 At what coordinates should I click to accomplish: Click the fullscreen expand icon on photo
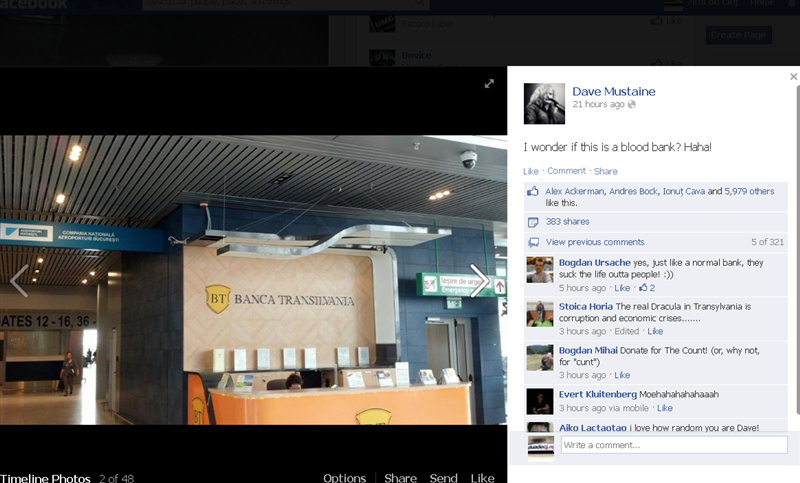489,84
